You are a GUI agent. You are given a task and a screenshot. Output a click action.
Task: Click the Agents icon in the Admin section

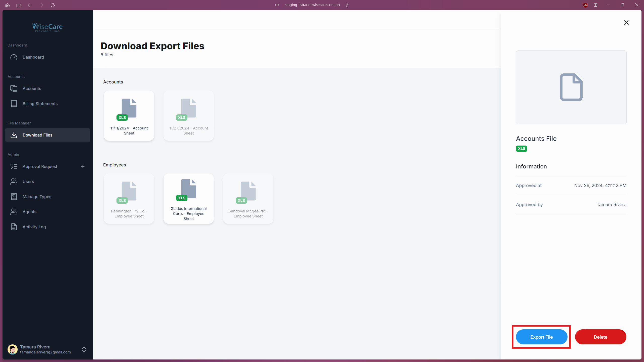pyautogui.click(x=14, y=212)
